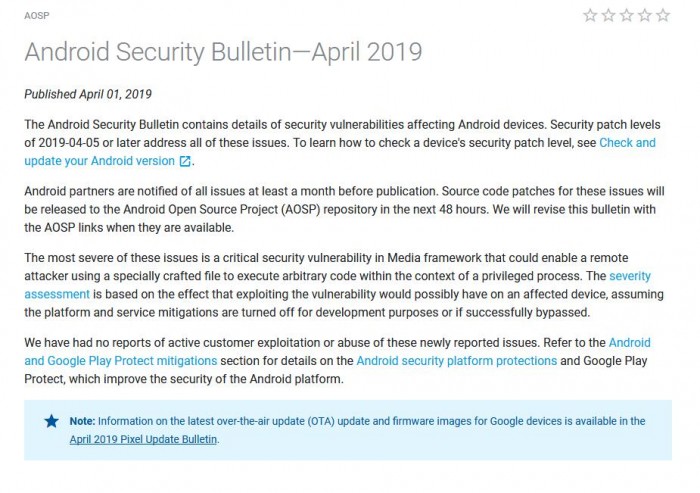Viewport: 700px width, 493px height.
Task: Open 'Check and' link text
Action: pyautogui.click(x=627, y=143)
